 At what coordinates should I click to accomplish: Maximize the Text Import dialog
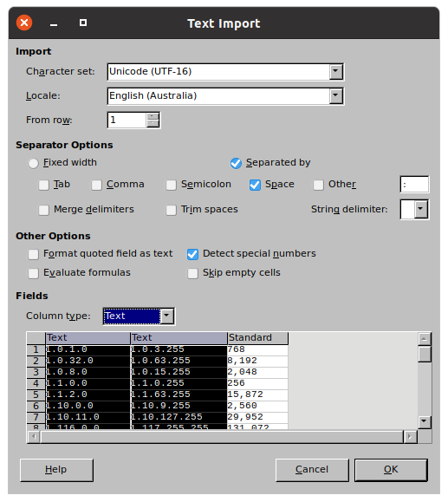pyautogui.click(x=83, y=23)
